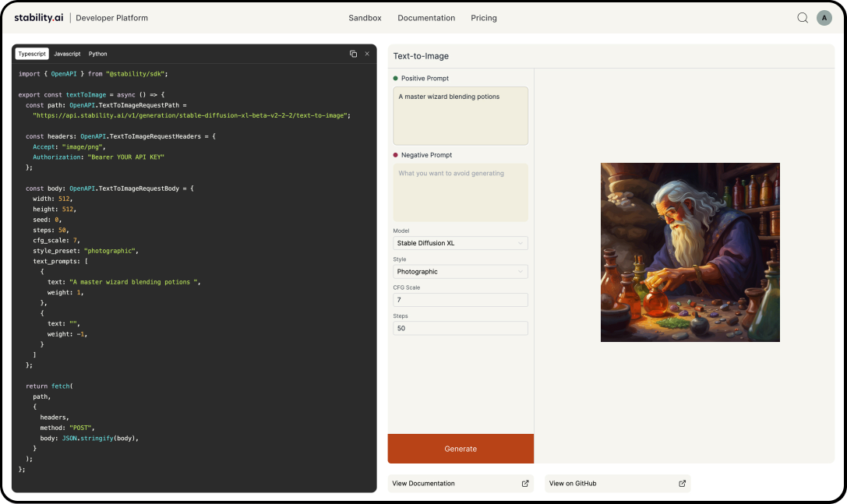Open the Pricing page
The height and width of the screenshot is (504, 847).
click(483, 18)
